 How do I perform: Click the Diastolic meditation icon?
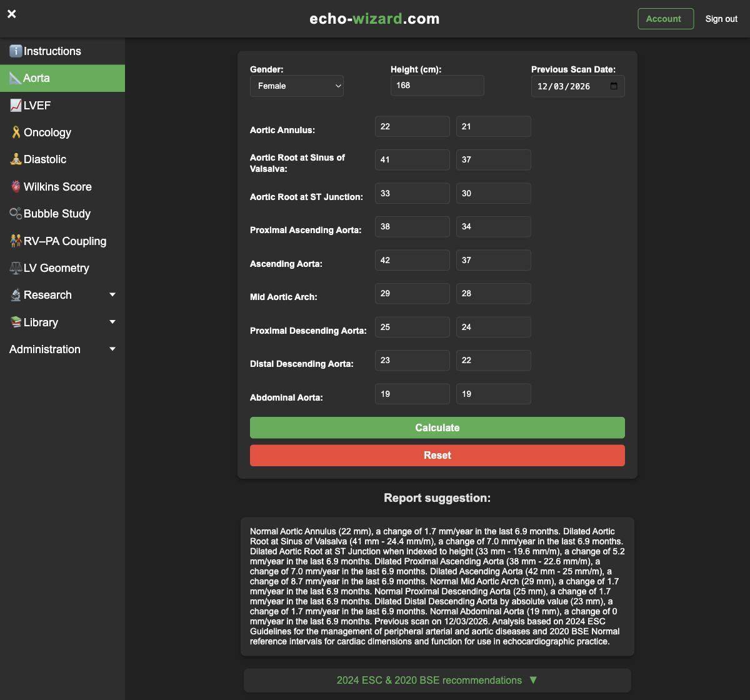16,159
